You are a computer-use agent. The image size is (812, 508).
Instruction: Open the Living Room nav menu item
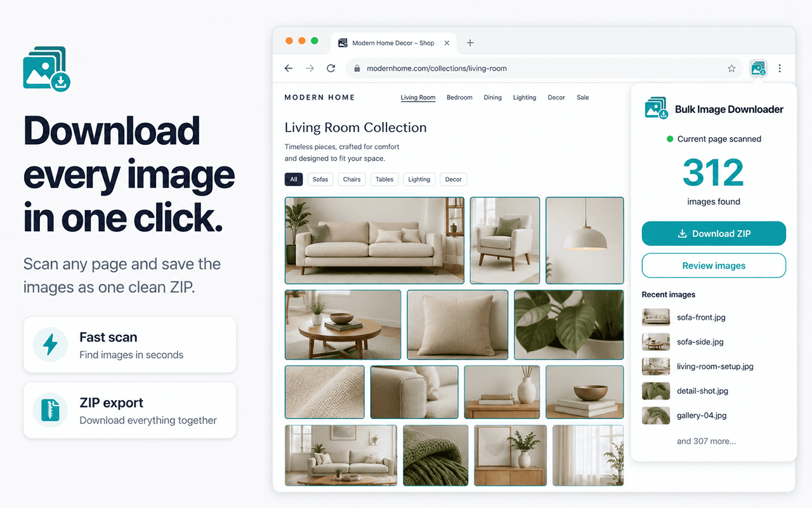(x=418, y=98)
